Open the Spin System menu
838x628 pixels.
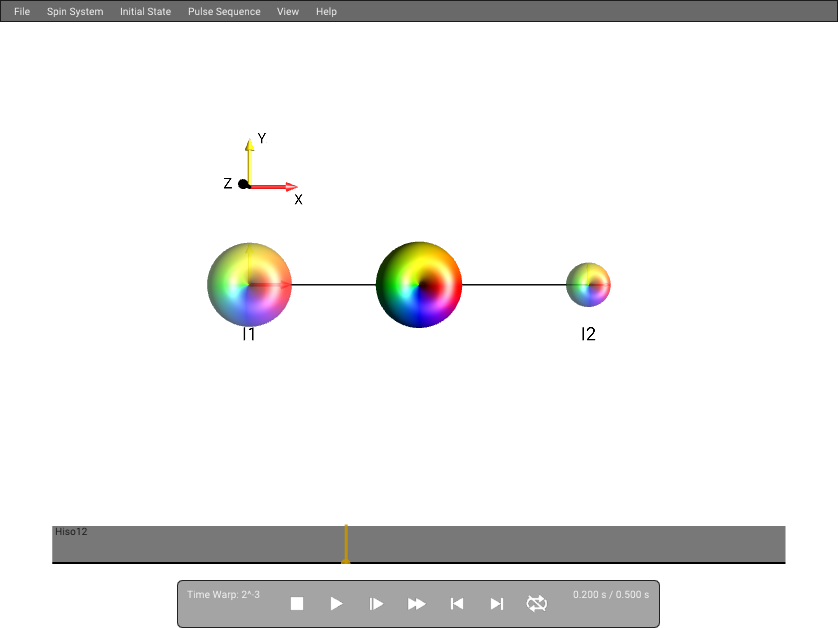(75, 11)
